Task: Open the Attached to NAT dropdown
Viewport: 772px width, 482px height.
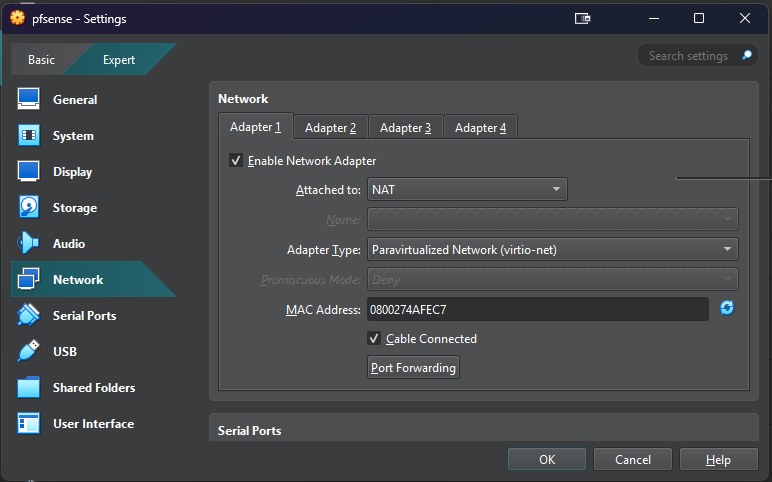Action: pos(467,190)
